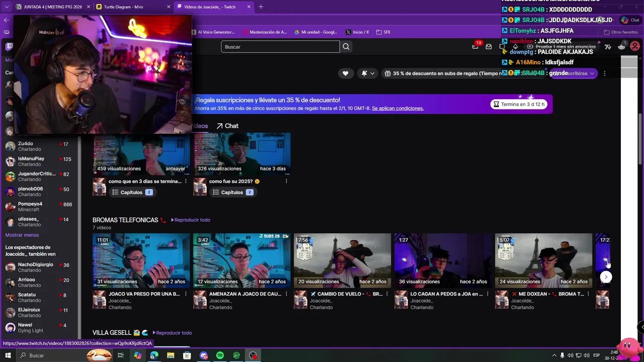This screenshot has width=644, height=362.
Task: Open options for 'ME DOXEAN' video
Action: [x=588, y=294]
